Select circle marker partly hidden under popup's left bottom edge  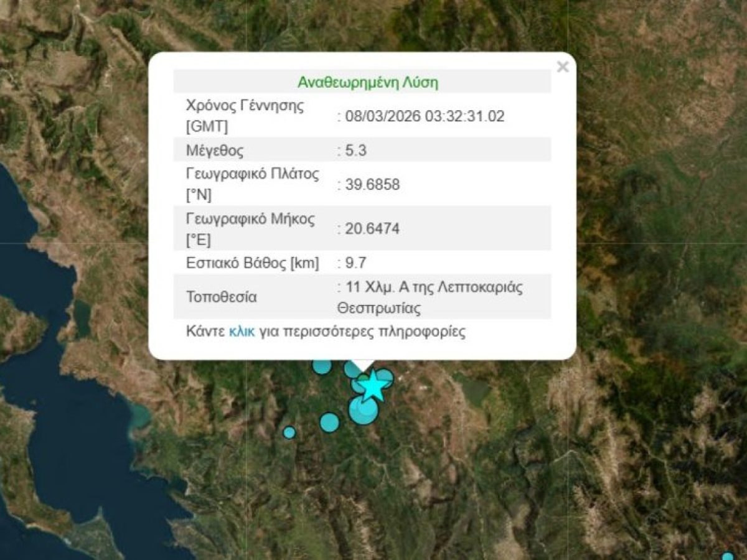click(322, 366)
